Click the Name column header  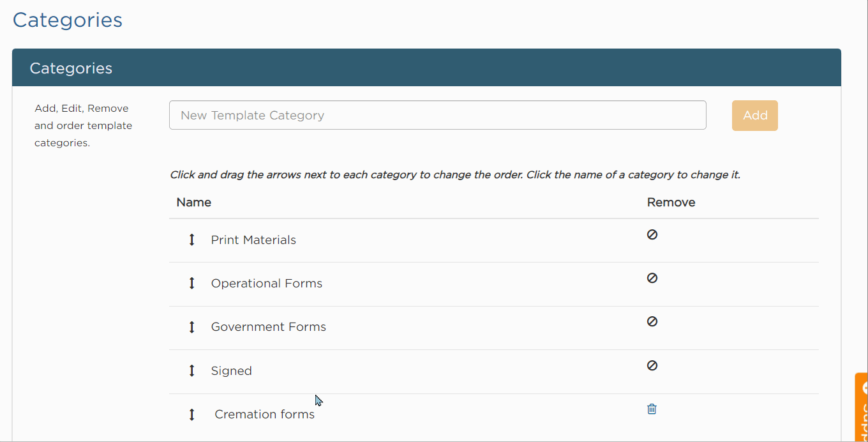(193, 202)
